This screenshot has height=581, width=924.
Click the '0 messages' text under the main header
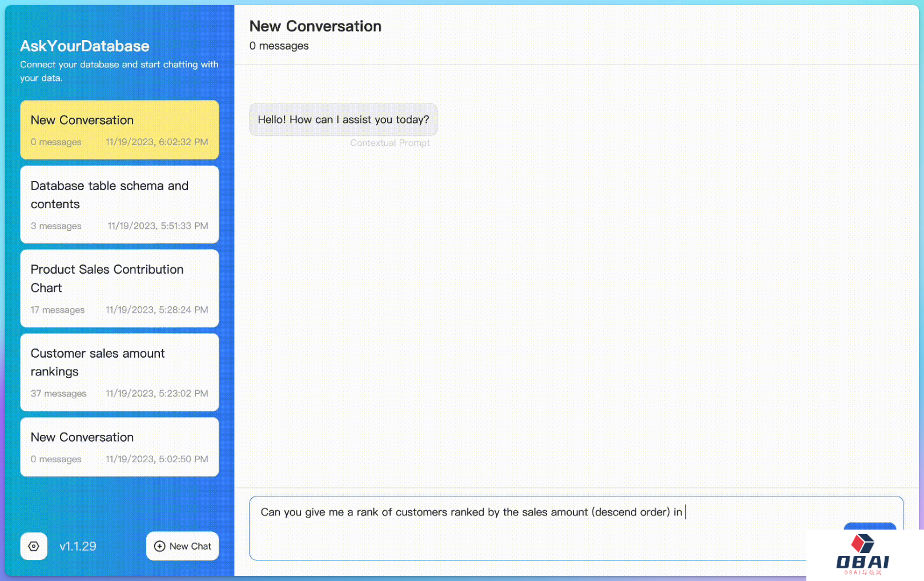(x=279, y=46)
